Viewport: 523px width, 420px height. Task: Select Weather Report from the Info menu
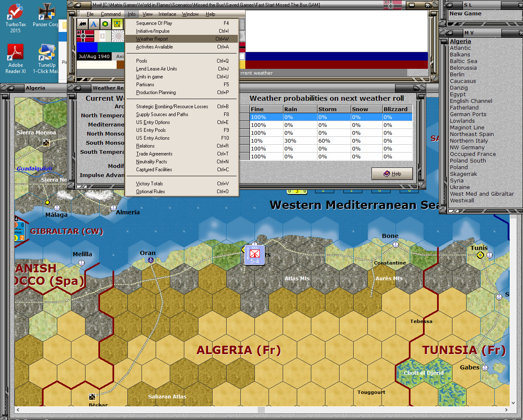click(182, 39)
